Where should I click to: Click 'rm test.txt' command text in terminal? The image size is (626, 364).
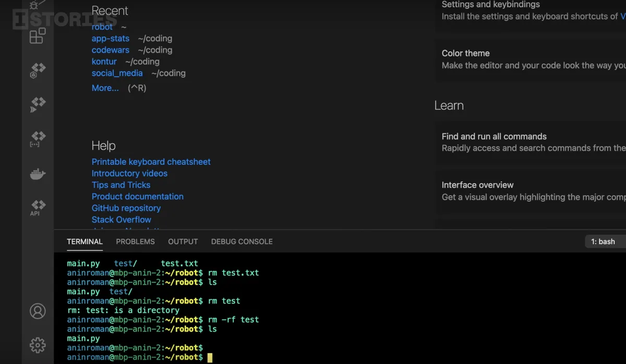tap(233, 273)
